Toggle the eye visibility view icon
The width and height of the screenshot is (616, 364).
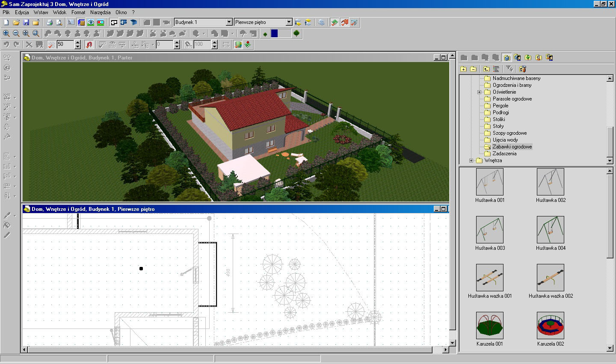click(91, 22)
